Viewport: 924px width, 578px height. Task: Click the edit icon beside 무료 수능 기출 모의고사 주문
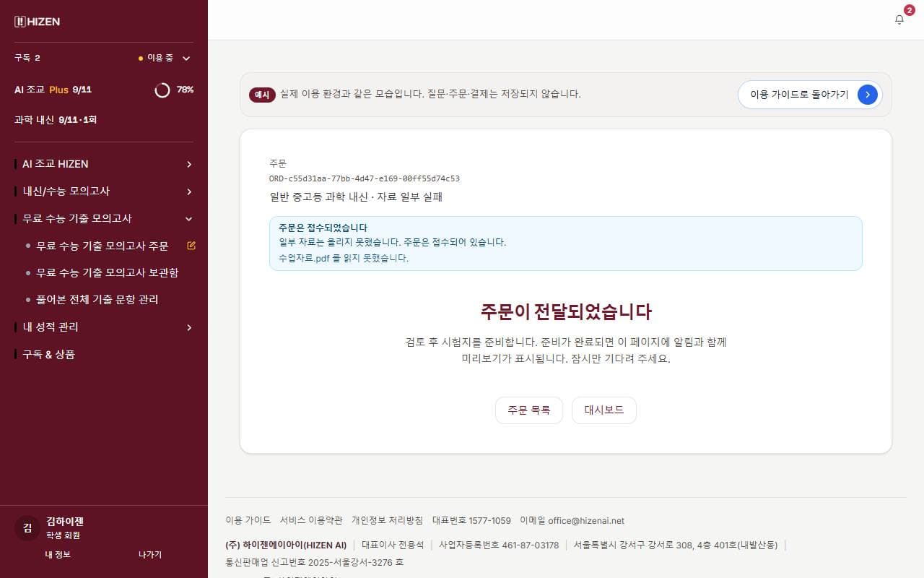pyautogui.click(x=191, y=246)
